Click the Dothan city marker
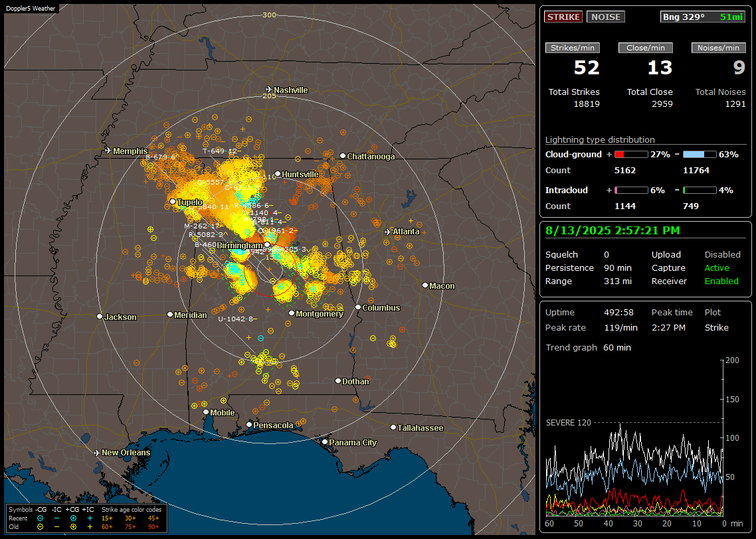The width and height of the screenshot is (756, 539). [x=338, y=380]
